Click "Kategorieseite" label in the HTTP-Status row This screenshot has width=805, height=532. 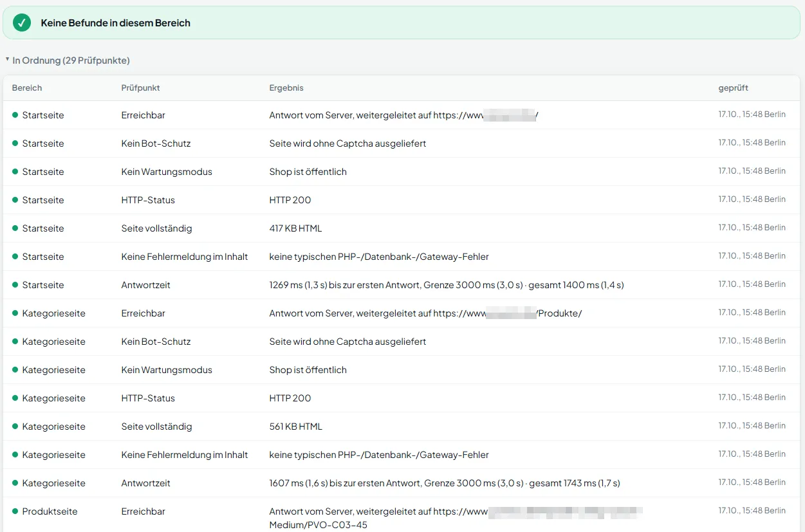54,398
